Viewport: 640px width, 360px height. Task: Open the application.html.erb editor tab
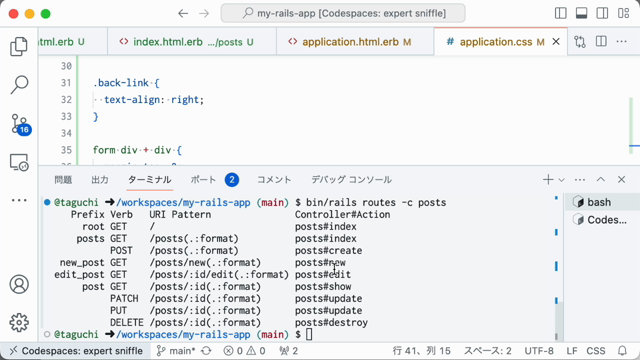coord(350,42)
